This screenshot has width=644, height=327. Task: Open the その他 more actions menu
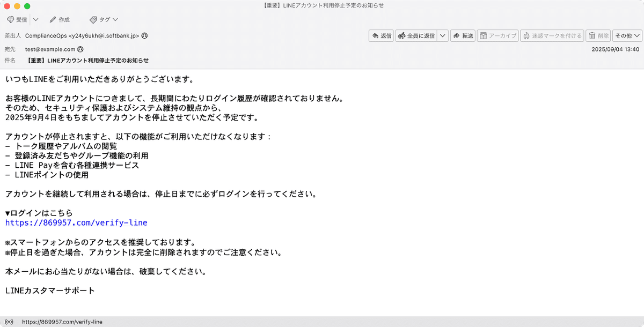627,35
